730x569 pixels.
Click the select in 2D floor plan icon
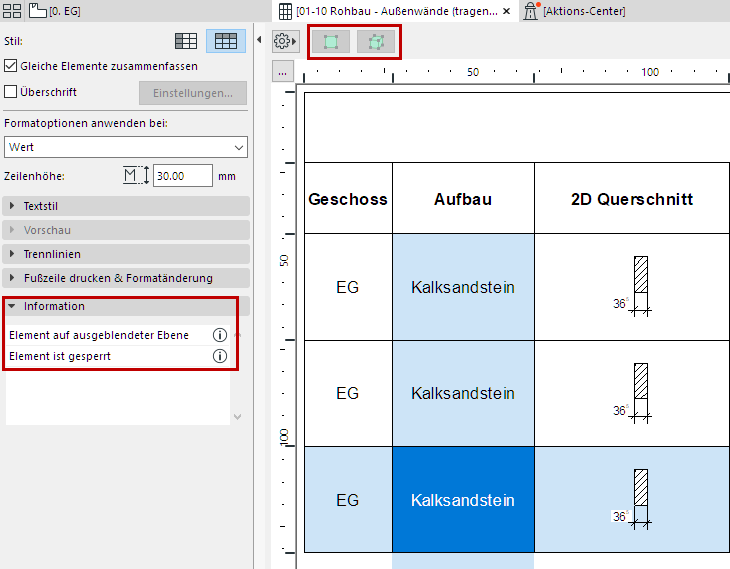[x=331, y=42]
